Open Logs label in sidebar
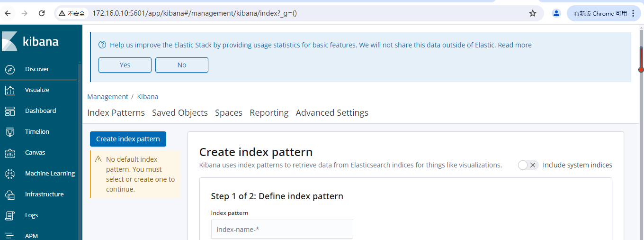The height and width of the screenshot is (240, 644). coord(31,215)
